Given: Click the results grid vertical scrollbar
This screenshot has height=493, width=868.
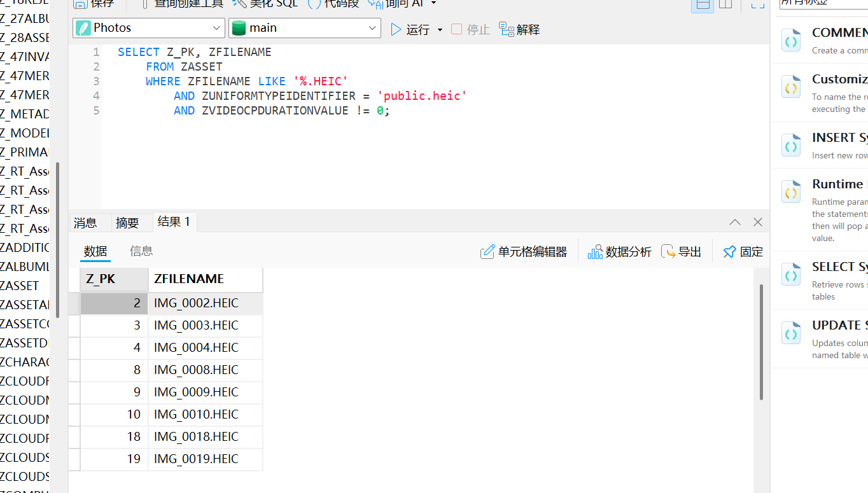Looking at the screenshot, I should tap(761, 342).
